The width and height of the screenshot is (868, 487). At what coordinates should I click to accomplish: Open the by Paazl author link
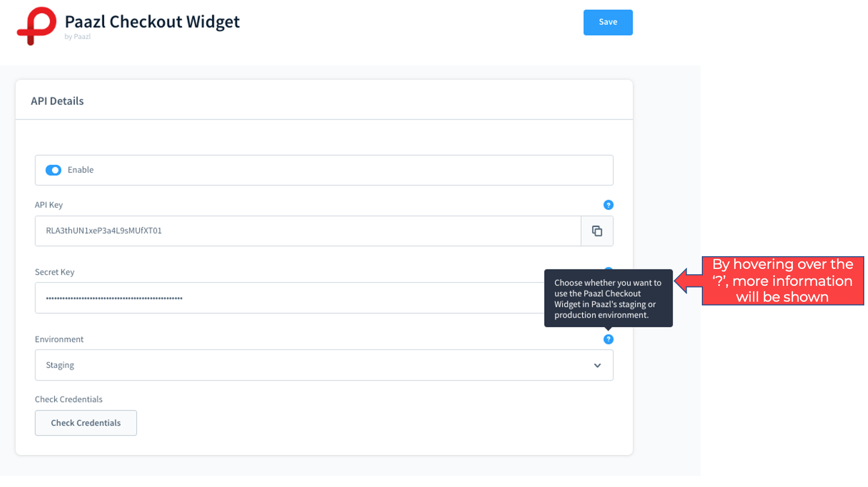click(78, 37)
